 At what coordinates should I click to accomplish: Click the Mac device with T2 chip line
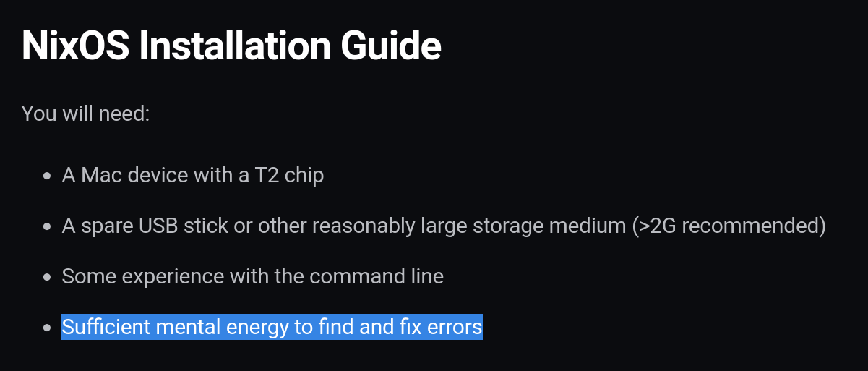click(x=192, y=175)
